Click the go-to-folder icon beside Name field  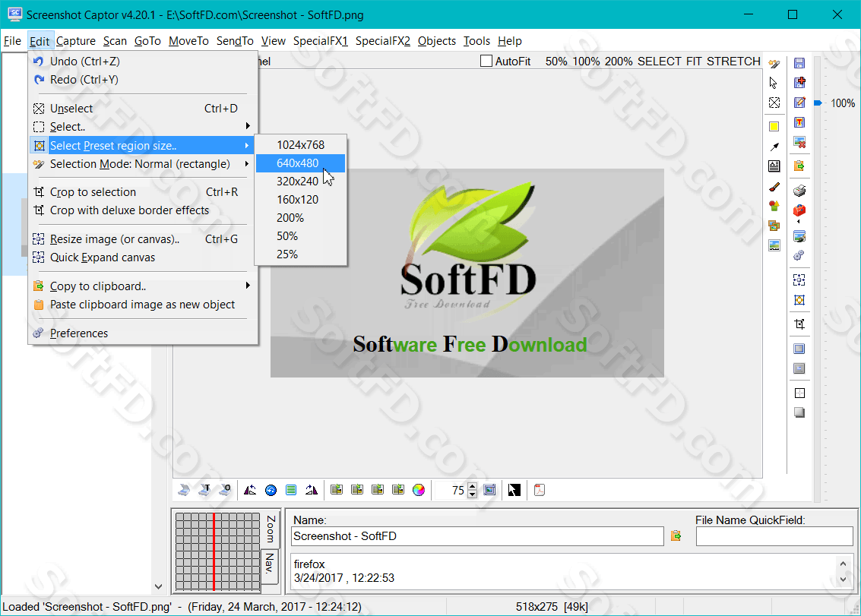[676, 535]
